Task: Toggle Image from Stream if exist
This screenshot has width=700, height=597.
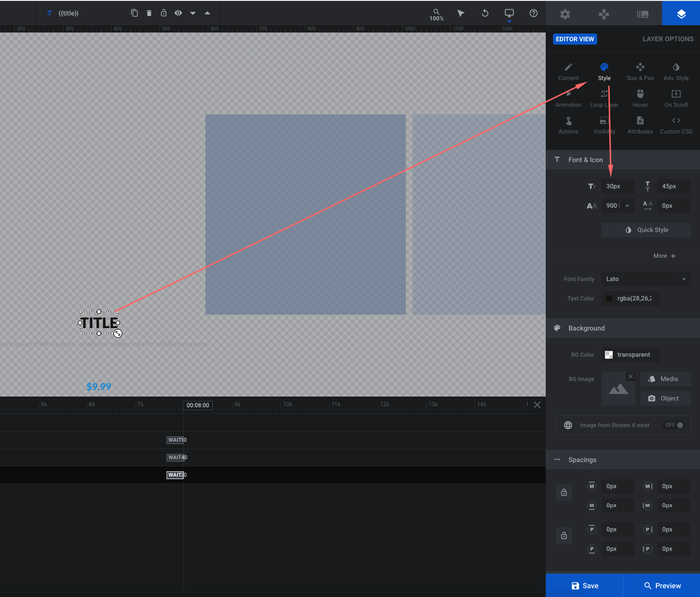Action: coord(674,425)
